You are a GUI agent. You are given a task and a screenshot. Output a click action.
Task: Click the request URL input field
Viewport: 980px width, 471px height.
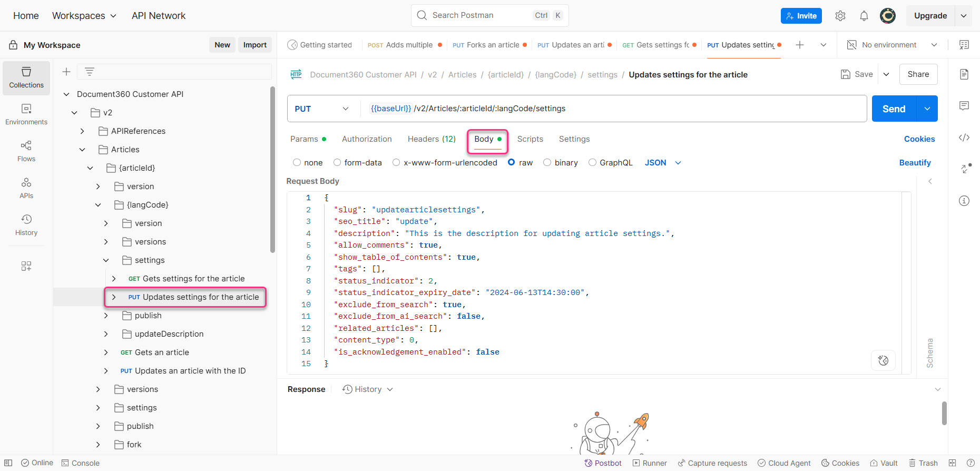tap(613, 109)
